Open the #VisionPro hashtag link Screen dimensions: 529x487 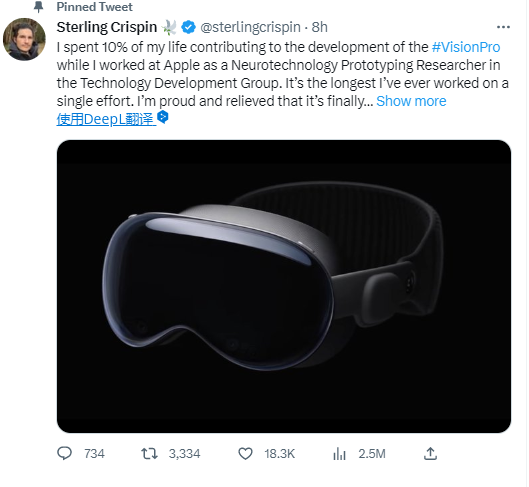coord(466,47)
